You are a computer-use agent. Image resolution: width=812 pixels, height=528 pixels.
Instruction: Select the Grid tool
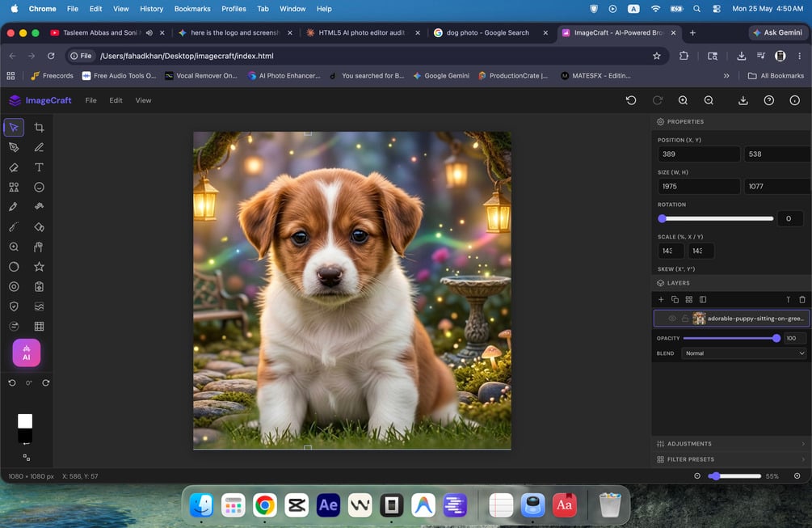39,327
